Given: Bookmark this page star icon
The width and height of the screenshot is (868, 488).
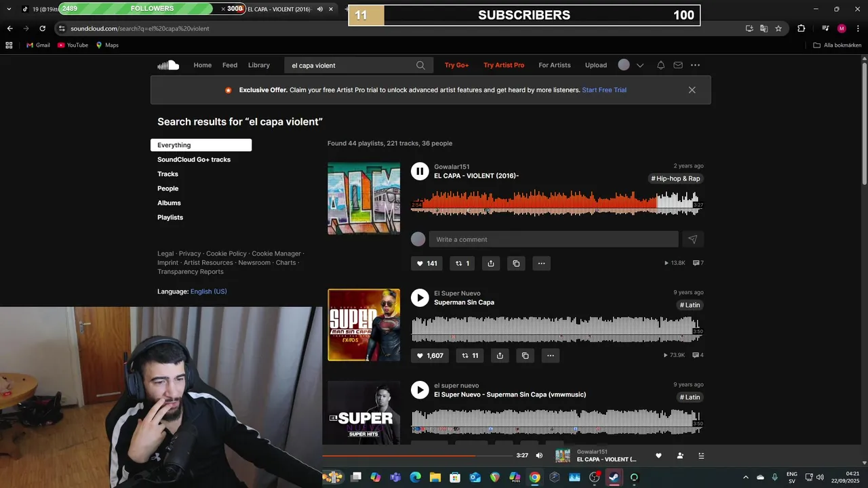Looking at the screenshot, I should (778, 28).
